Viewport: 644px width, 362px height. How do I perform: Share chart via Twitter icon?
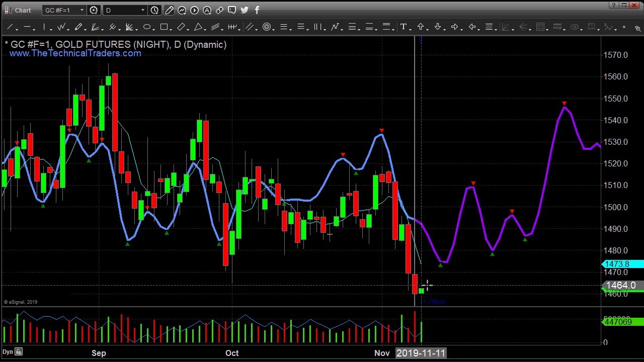click(x=245, y=10)
